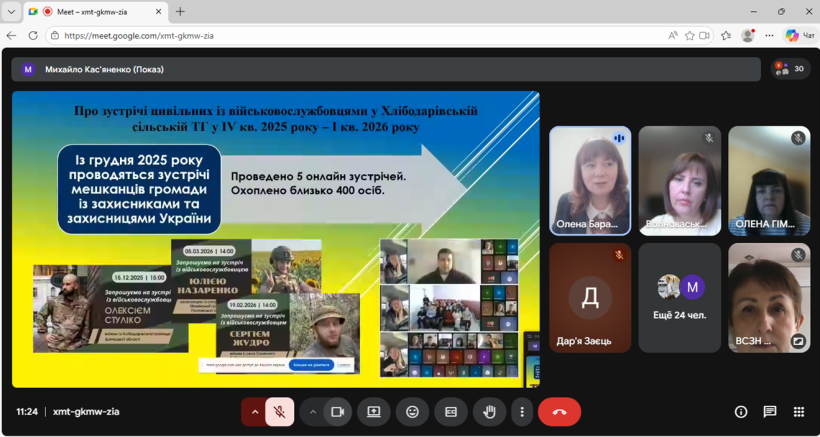Viewport: 820px width, 437px height.
Task: Turn on the camera button
Action: tap(338, 412)
